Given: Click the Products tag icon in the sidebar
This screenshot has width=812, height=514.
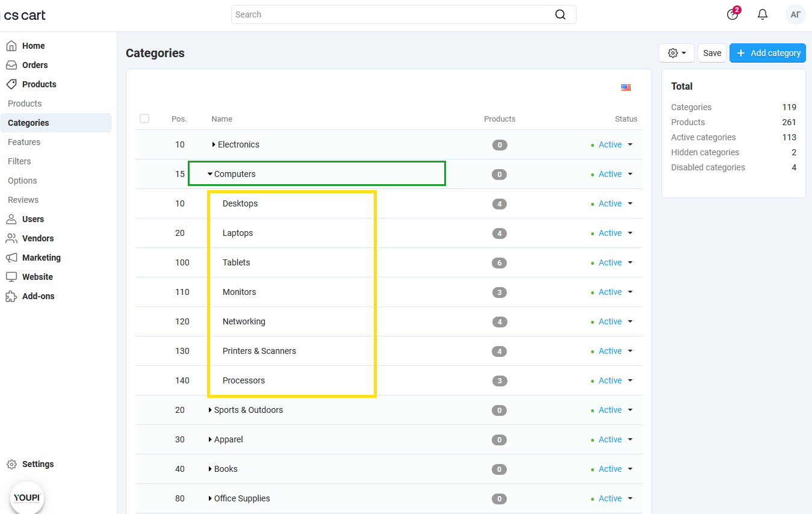Looking at the screenshot, I should (11, 84).
